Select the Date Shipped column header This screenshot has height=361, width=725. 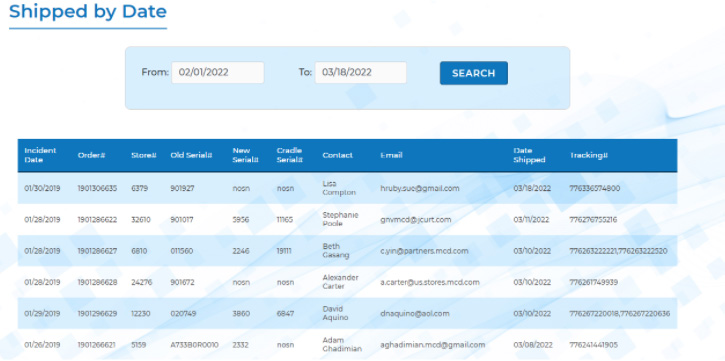(x=529, y=155)
